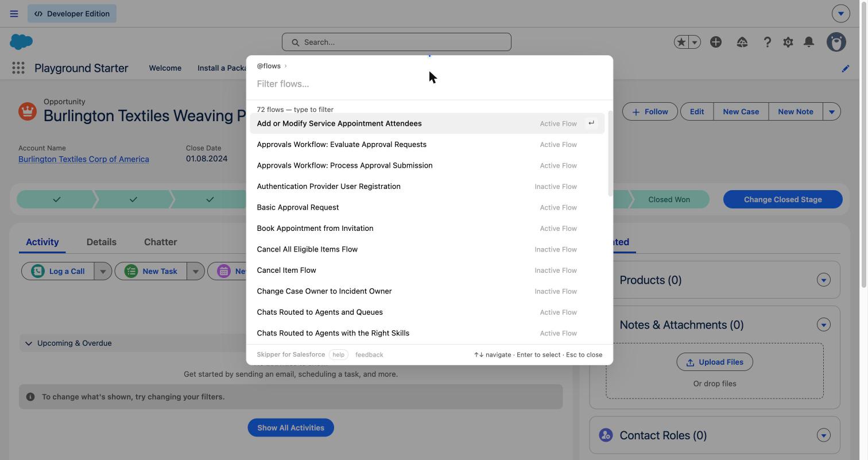Select Authentication Provider User Registration flow

point(427,186)
